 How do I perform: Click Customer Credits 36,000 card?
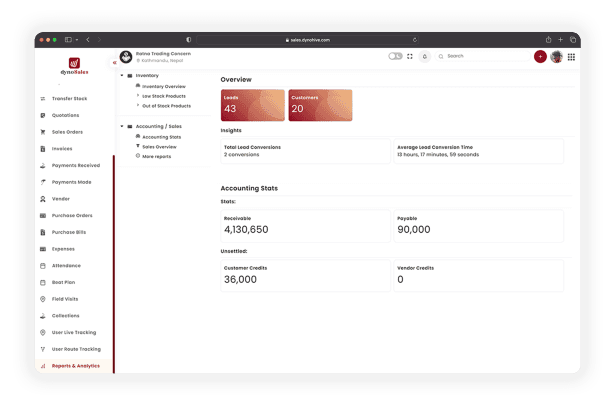tap(306, 276)
